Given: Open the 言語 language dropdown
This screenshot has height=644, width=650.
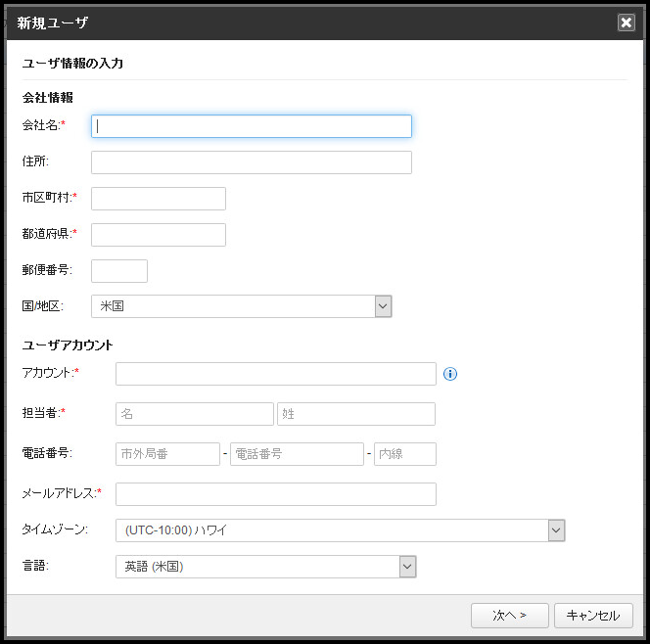Looking at the screenshot, I should pyautogui.click(x=407, y=567).
